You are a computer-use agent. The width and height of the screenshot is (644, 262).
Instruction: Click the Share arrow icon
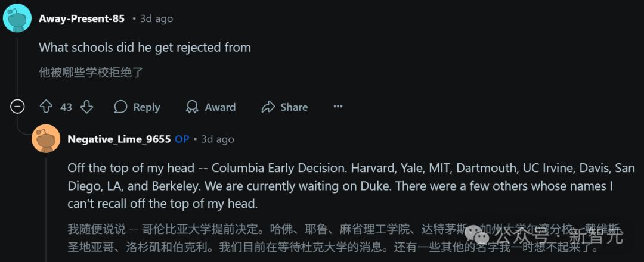click(268, 107)
